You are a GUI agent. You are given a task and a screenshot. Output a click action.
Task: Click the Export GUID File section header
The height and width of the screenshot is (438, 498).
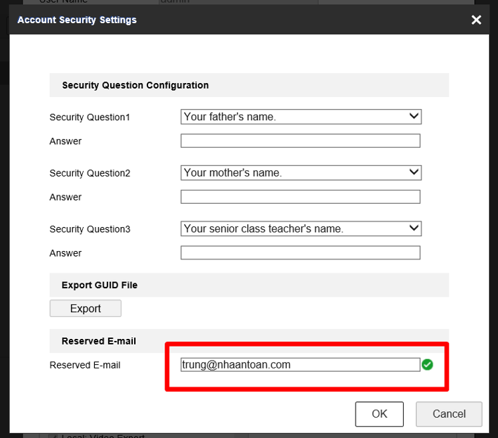point(99,285)
